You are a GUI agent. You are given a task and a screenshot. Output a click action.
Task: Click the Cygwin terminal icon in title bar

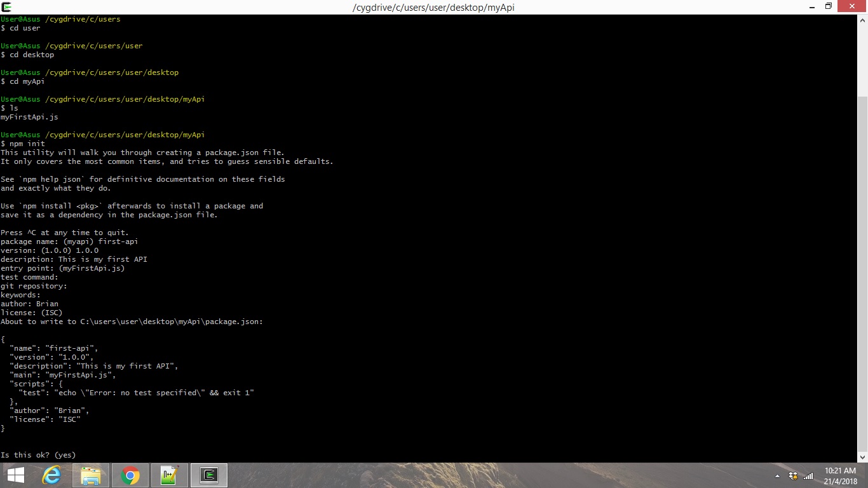tap(7, 7)
